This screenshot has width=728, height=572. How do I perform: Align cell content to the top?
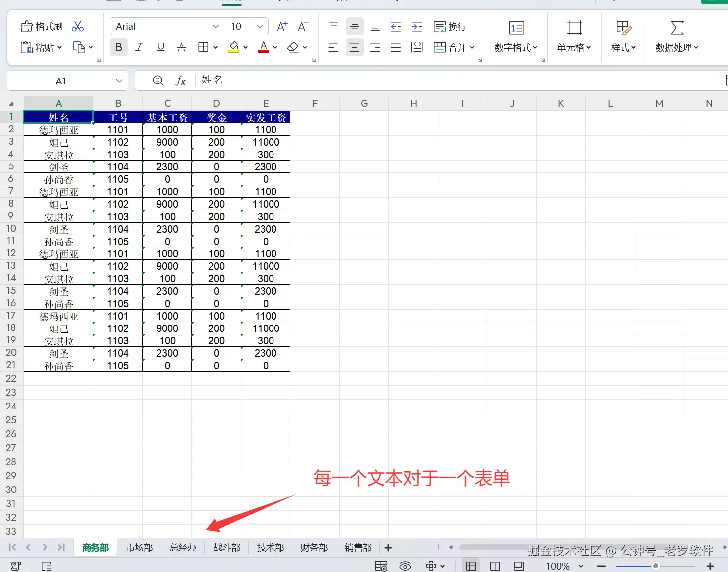pyautogui.click(x=334, y=27)
